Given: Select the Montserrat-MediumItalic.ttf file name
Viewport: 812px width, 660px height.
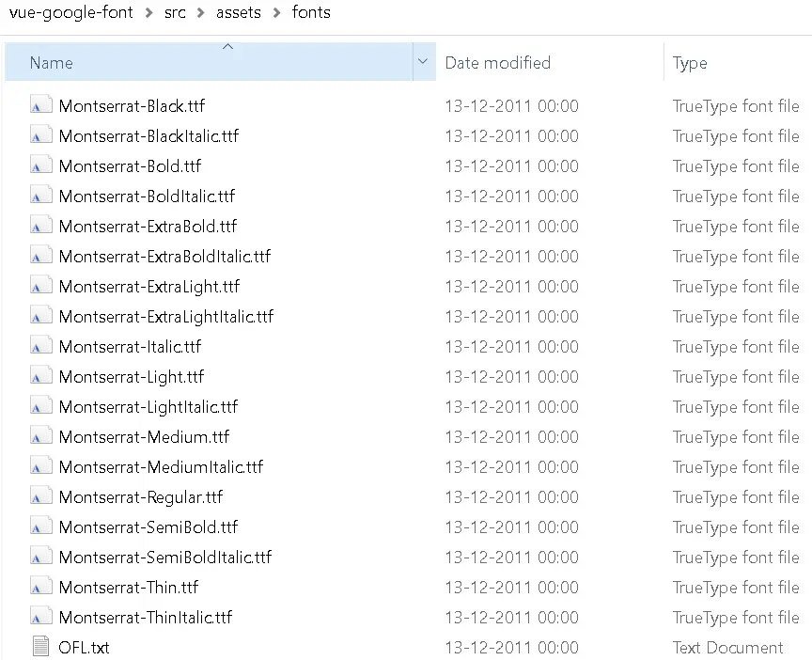Looking at the screenshot, I should tap(161, 466).
